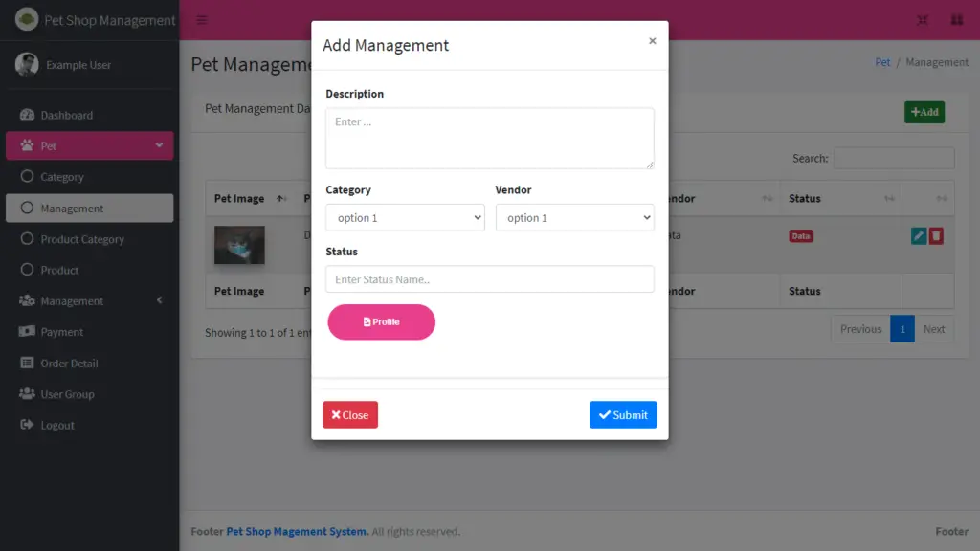This screenshot has height=551, width=980.
Task: Follow the Pet breadcrumb link
Action: (x=881, y=61)
